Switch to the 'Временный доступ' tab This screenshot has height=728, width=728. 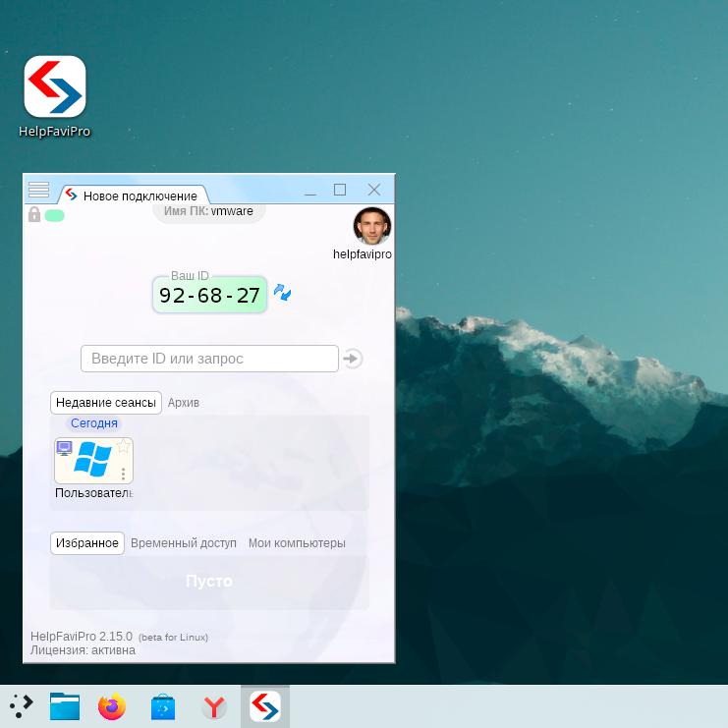click(x=184, y=543)
